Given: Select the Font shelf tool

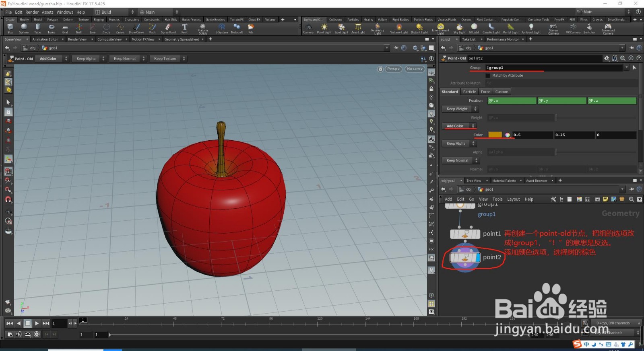Looking at the screenshot, I should (184, 29).
